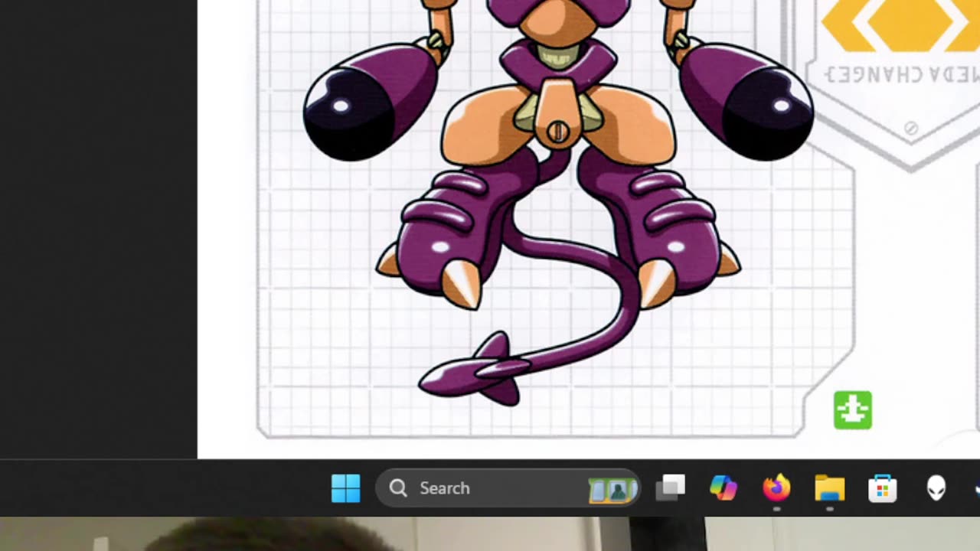Image resolution: width=980 pixels, height=551 pixels.
Task: Open the Windows Start menu
Action: 345,488
